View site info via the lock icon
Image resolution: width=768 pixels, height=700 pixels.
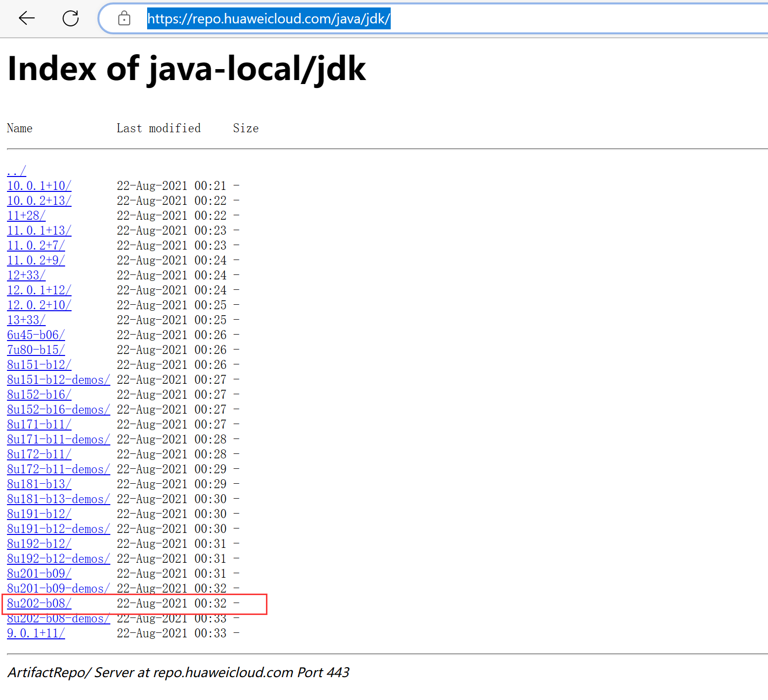point(124,18)
